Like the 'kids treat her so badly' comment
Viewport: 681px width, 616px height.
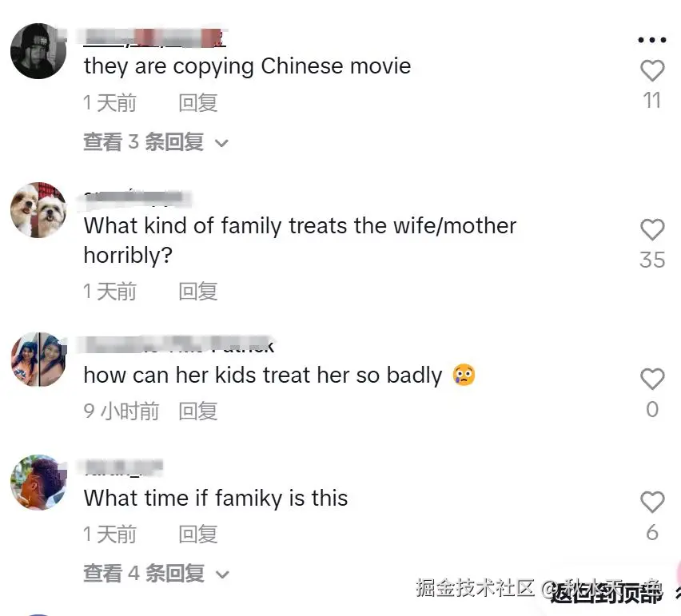(652, 379)
